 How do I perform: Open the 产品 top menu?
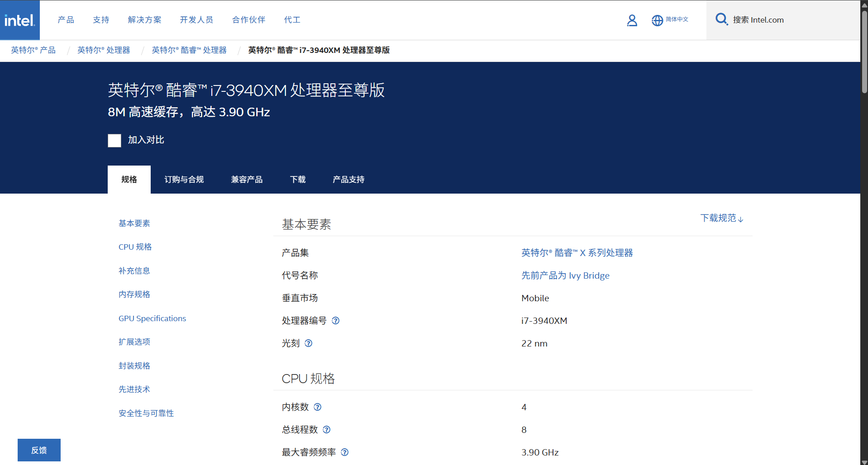[x=66, y=20]
